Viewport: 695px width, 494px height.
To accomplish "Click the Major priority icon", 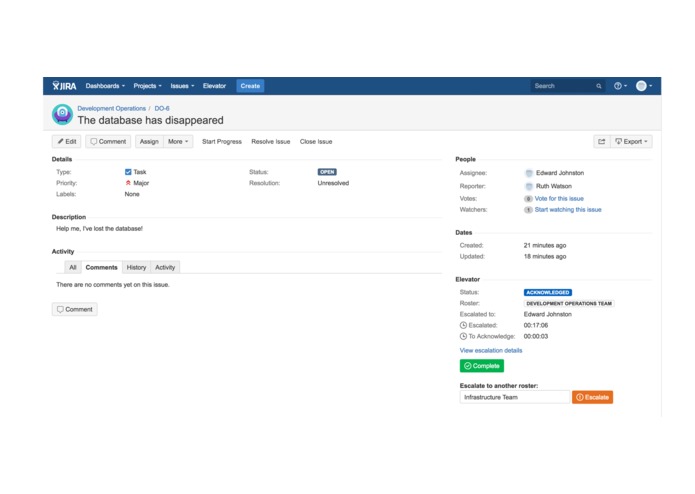I will tap(128, 183).
